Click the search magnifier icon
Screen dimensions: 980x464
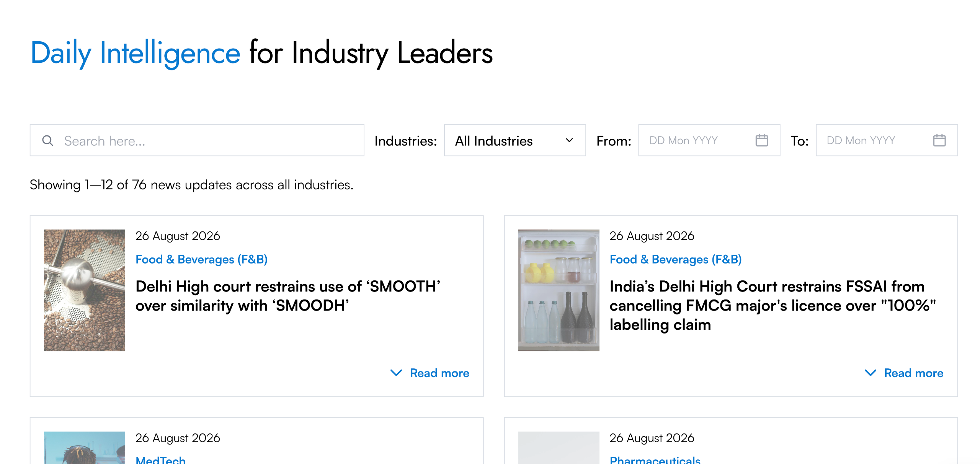(47, 140)
